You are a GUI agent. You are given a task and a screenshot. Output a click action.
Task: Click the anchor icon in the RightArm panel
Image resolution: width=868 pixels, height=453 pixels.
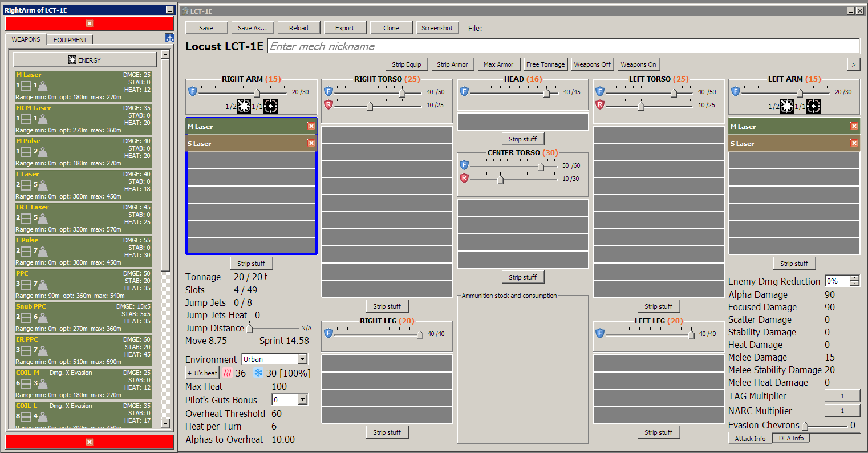169,38
